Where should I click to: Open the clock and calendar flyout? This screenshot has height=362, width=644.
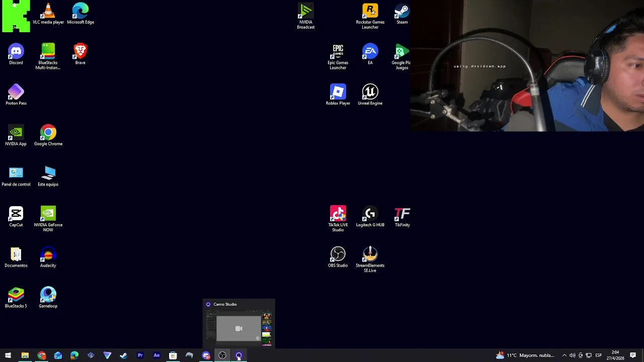(x=615, y=355)
